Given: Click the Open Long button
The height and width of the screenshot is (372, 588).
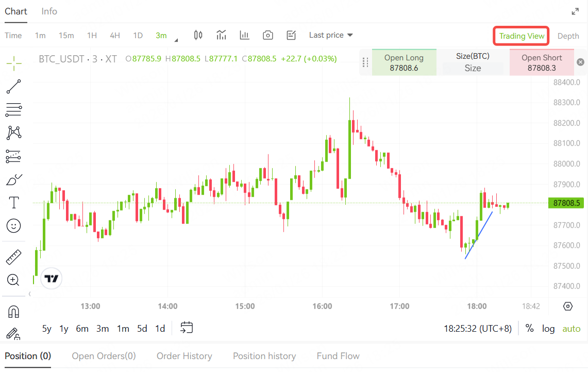Looking at the screenshot, I should pos(404,62).
